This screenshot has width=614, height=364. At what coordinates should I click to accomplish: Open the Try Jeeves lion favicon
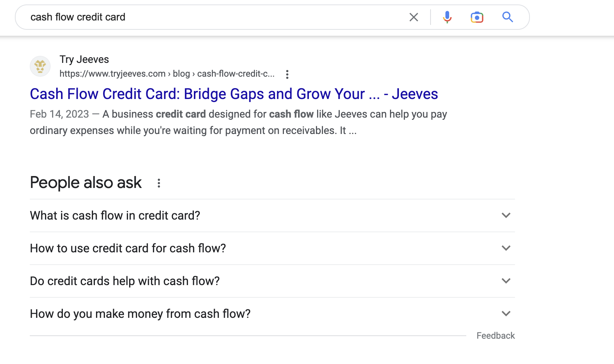(40, 66)
